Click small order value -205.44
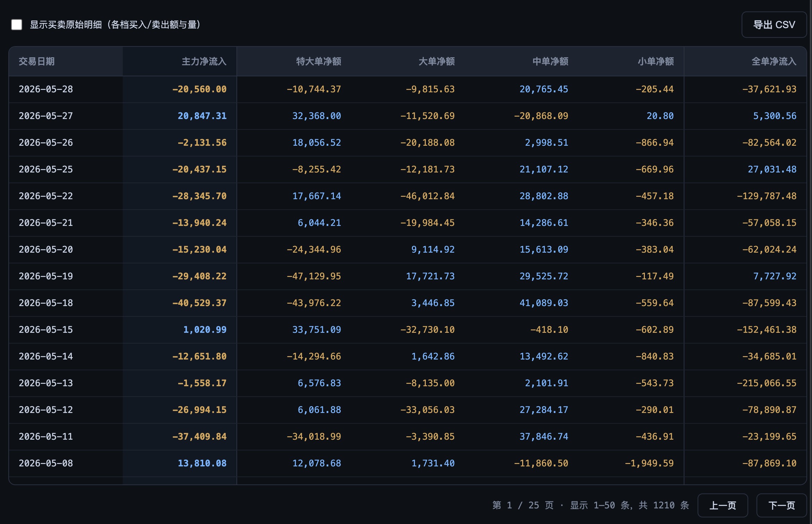Image resolution: width=812 pixels, height=524 pixels. (x=655, y=89)
